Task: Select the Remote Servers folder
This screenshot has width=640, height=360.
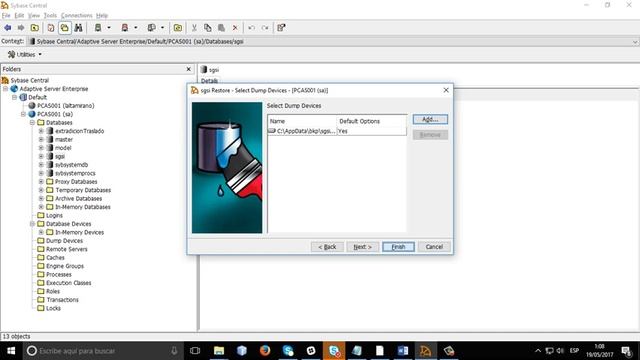Action: tap(67, 249)
